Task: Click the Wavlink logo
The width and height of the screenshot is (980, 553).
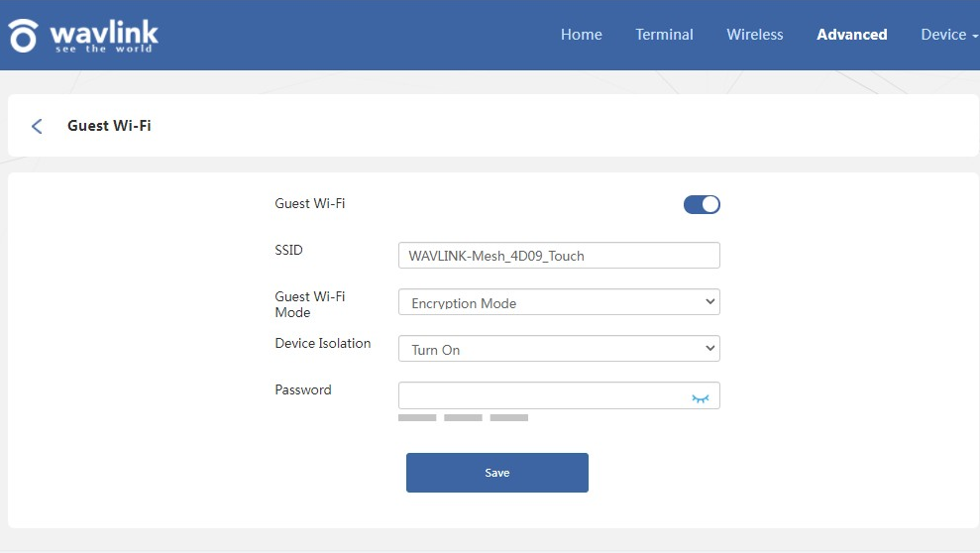Action: (x=83, y=35)
